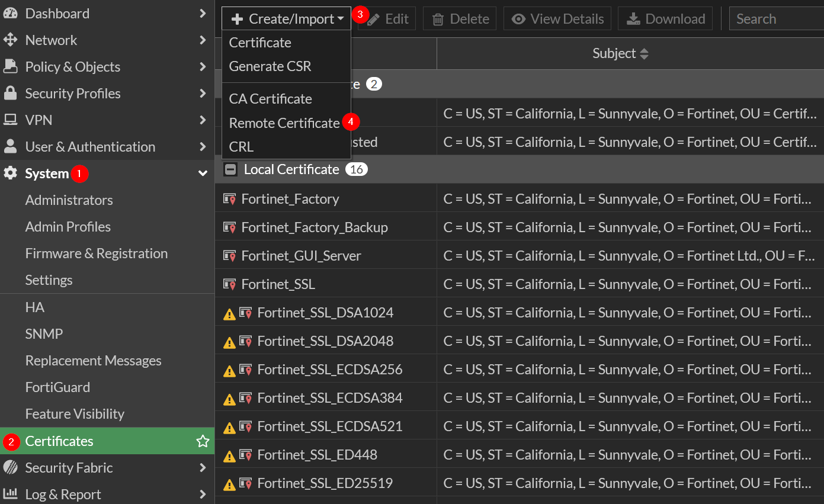Expand the Policy & Objects chevron
824x504 pixels.
tap(203, 67)
